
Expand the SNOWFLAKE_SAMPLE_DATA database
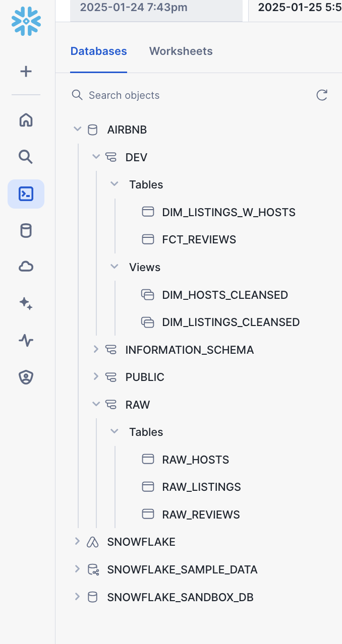77,569
